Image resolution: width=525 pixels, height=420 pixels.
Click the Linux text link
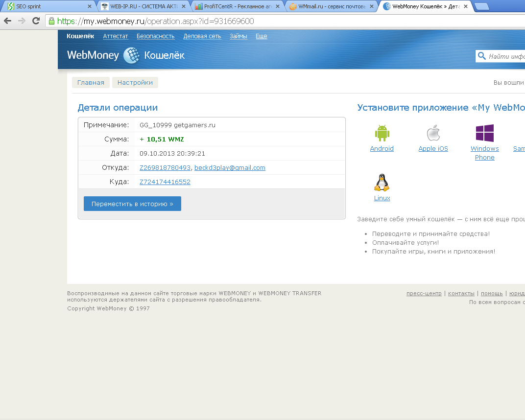click(x=382, y=198)
